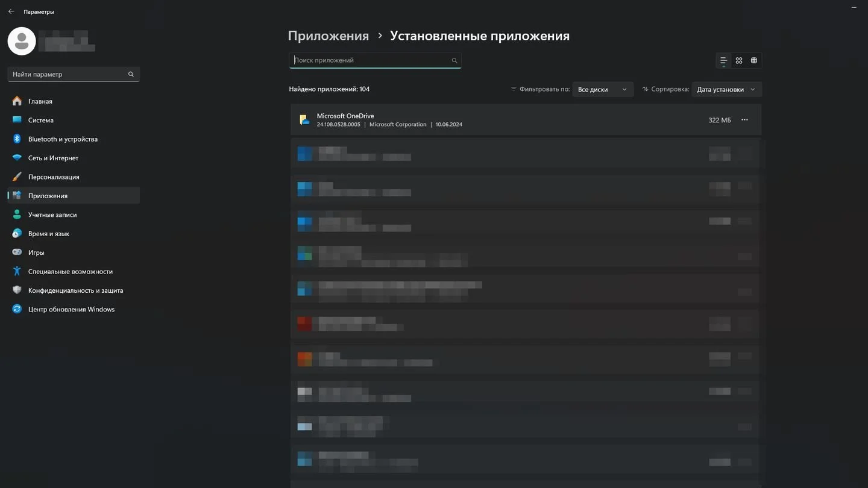This screenshot has width=868, height=488.
Task: Open Сеть и Интернет section
Action: point(74,158)
